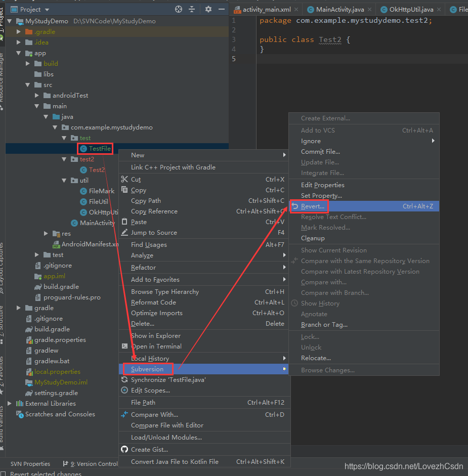Open the Project view dropdown
The width and height of the screenshot is (468, 476).
tap(47, 10)
